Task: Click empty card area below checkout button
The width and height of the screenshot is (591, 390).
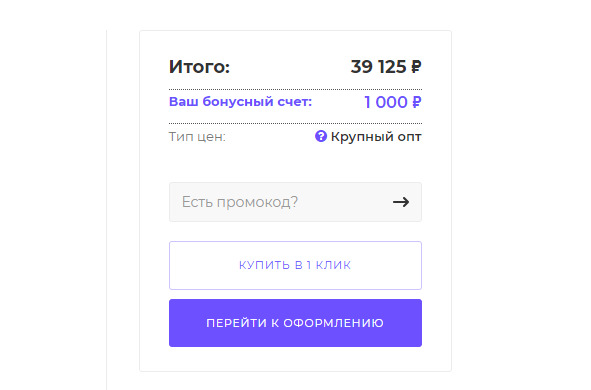Action: pos(295,359)
